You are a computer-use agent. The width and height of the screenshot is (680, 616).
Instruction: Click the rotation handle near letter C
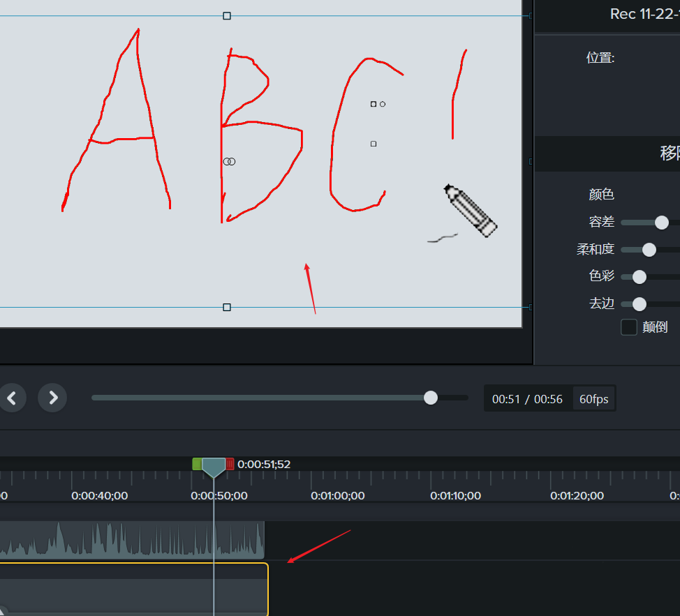(x=383, y=103)
